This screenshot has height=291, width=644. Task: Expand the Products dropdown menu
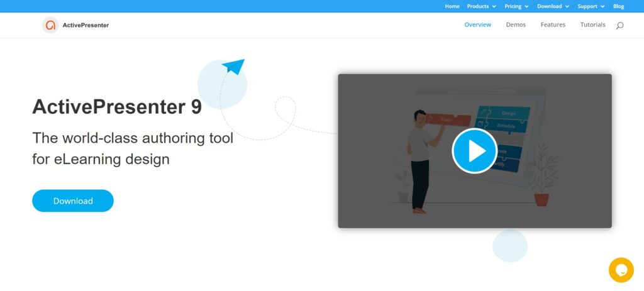point(481,6)
